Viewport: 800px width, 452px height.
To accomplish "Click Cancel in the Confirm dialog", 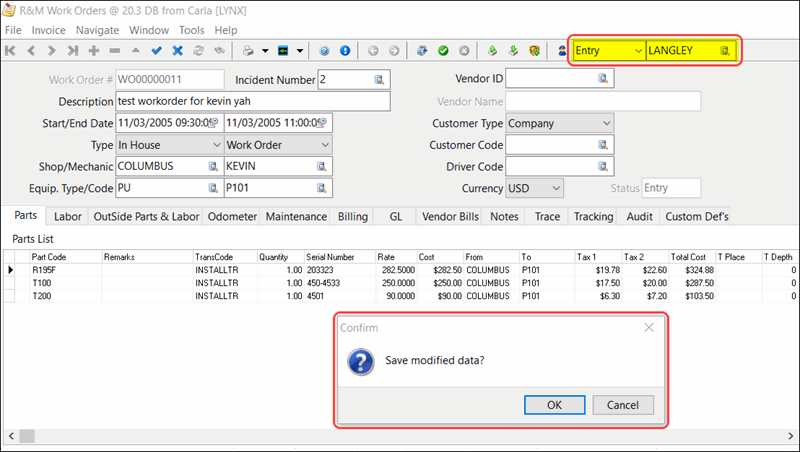I will click(x=622, y=405).
